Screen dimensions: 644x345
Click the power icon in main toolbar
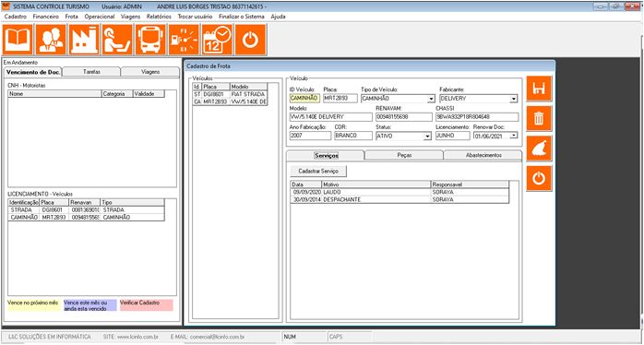[251, 40]
